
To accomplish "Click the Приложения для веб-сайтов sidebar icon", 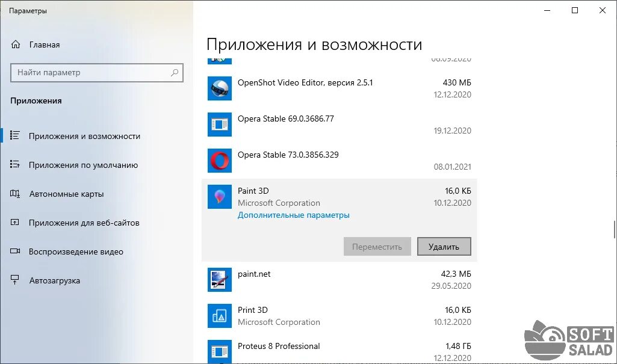I will [15, 223].
